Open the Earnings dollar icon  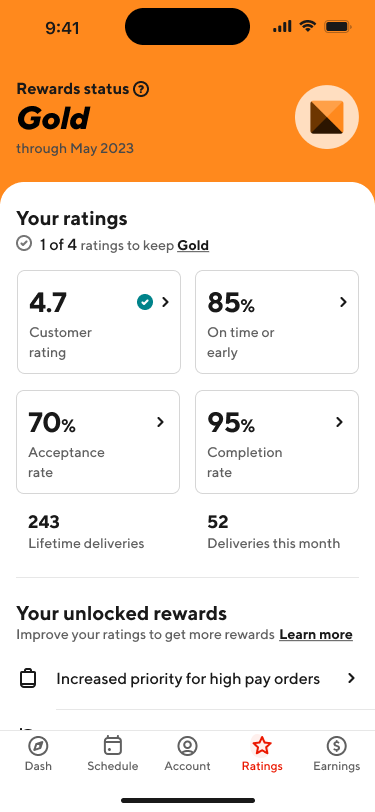337,746
